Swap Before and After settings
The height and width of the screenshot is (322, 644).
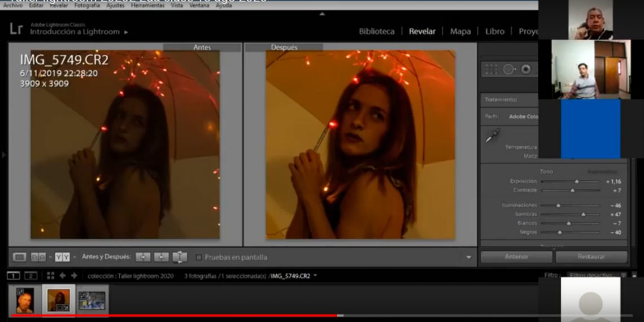[180, 257]
